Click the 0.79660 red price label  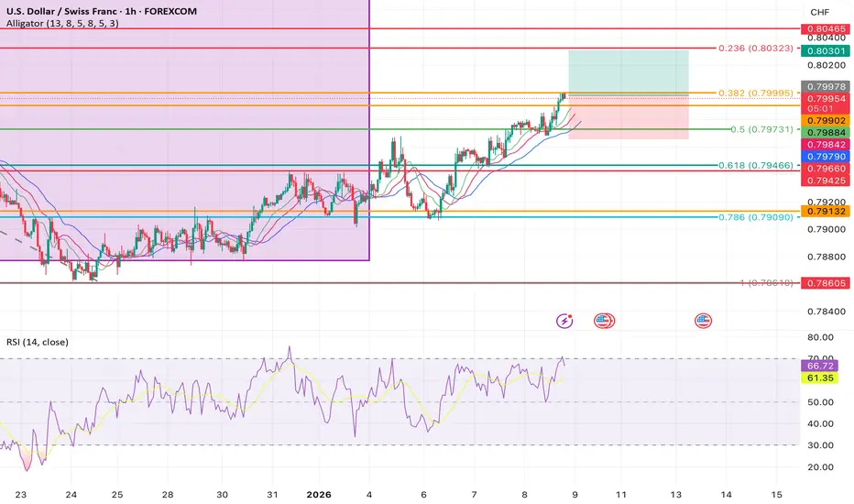tap(826, 169)
